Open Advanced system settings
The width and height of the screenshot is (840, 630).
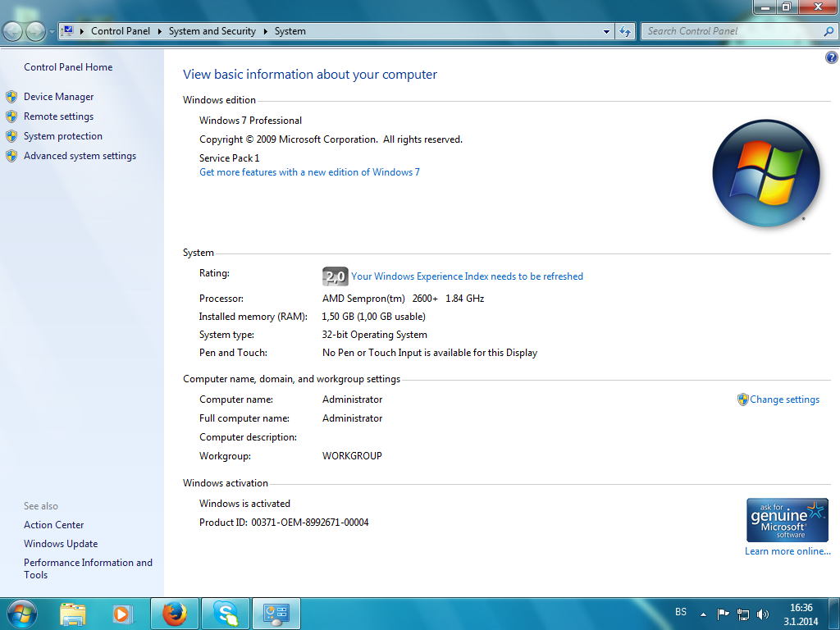80,156
